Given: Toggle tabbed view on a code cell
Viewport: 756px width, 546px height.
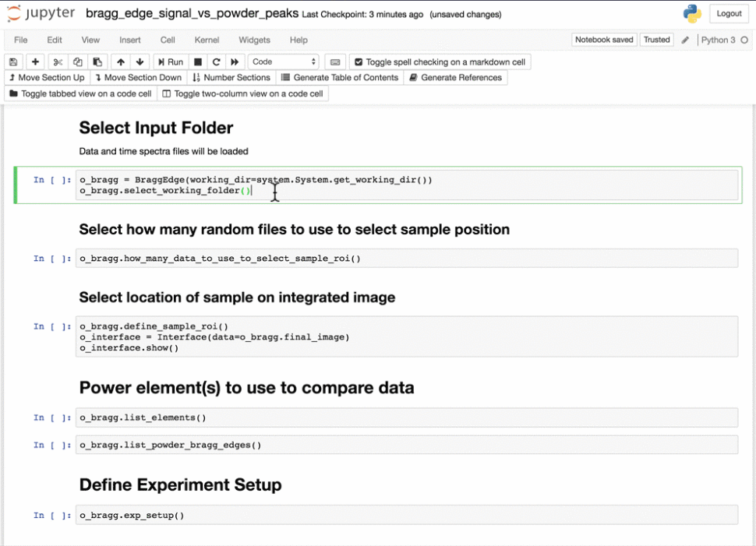Looking at the screenshot, I should coord(80,93).
